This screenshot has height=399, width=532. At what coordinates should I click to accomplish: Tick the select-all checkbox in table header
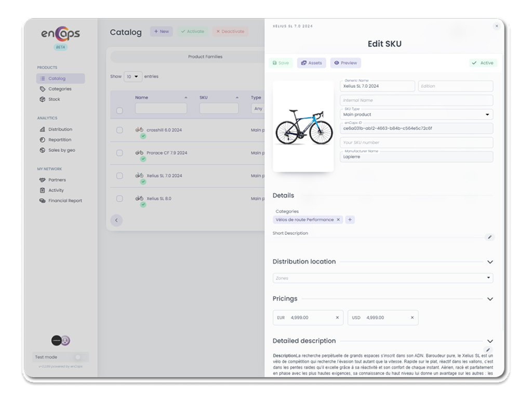pyautogui.click(x=119, y=111)
